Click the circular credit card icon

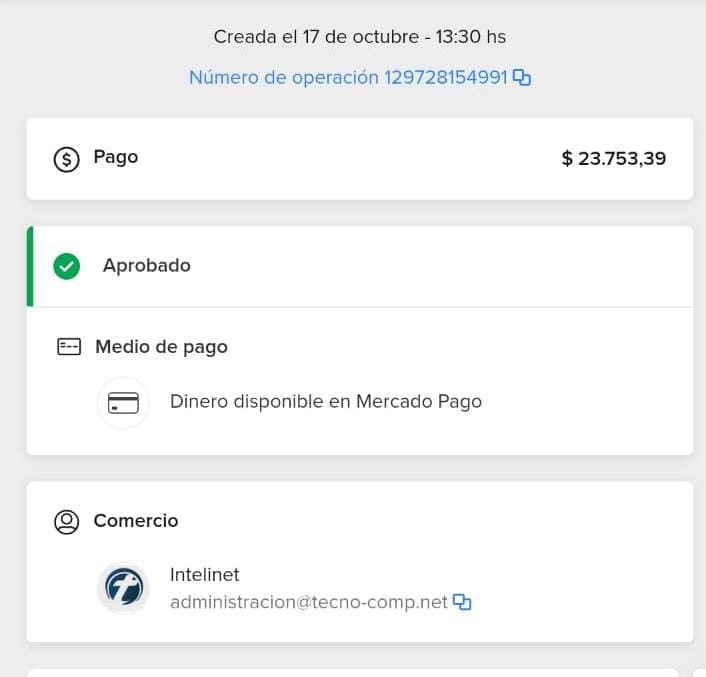[x=123, y=402]
